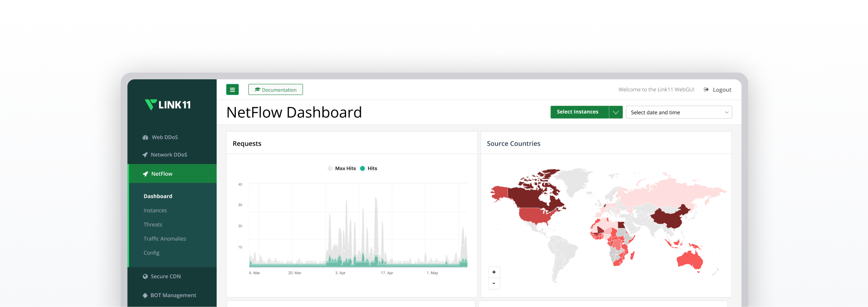Image resolution: width=868 pixels, height=307 pixels.
Task: Click the Link11 logo in sidebar
Action: 168,105
